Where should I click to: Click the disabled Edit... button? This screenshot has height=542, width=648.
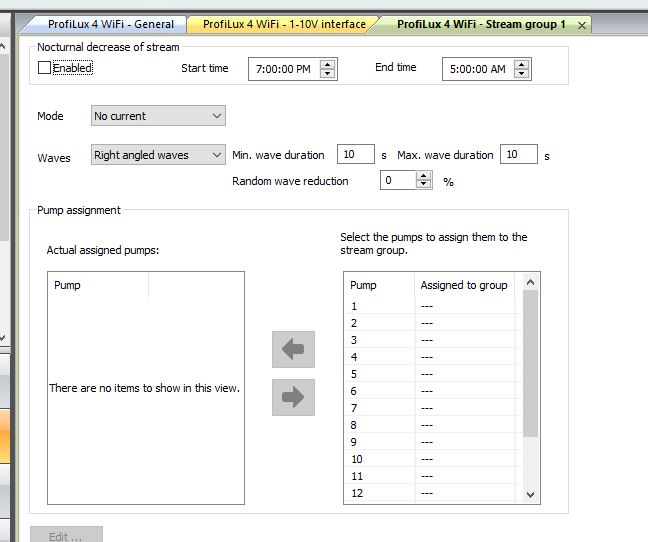pos(66,535)
